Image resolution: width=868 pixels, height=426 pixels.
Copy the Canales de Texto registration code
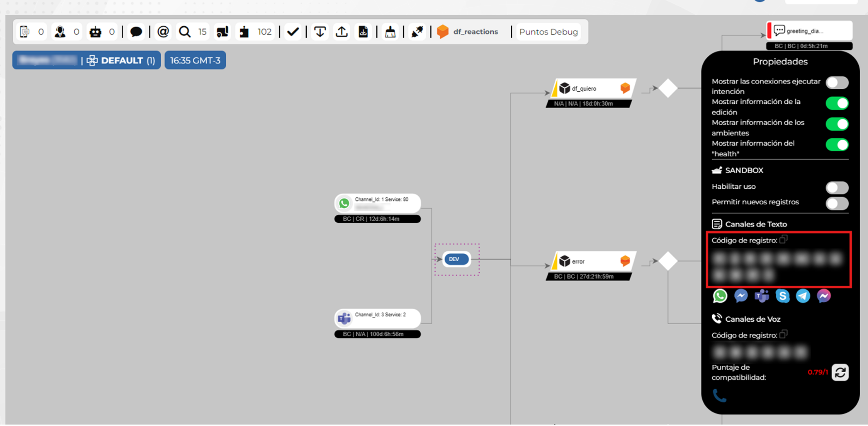tap(784, 240)
